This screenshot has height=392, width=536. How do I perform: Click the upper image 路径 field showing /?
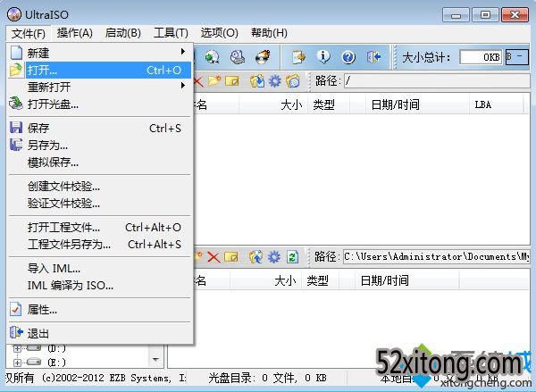click(x=437, y=81)
